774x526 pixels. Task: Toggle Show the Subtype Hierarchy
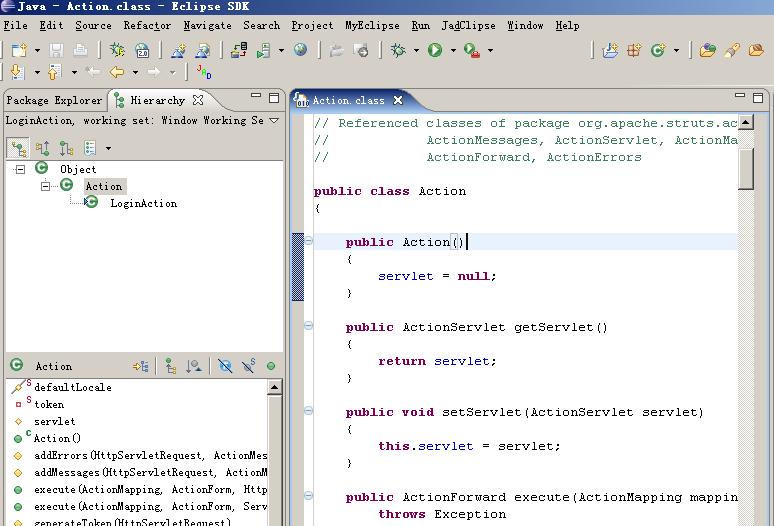click(66, 148)
